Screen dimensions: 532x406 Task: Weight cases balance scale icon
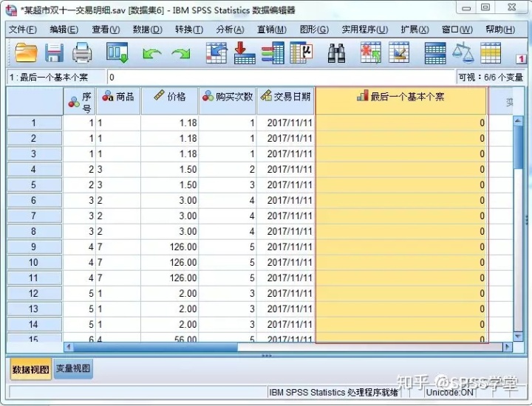(x=463, y=52)
